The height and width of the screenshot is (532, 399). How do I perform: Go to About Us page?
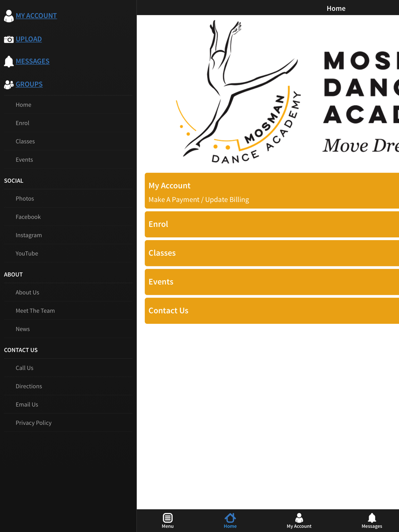point(68,292)
